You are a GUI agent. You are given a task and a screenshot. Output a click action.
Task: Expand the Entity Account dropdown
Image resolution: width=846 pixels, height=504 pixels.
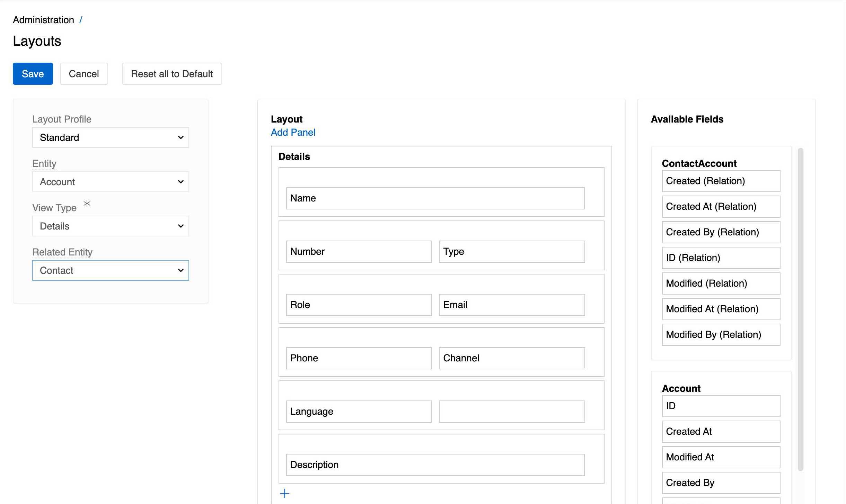pyautogui.click(x=111, y=182)
